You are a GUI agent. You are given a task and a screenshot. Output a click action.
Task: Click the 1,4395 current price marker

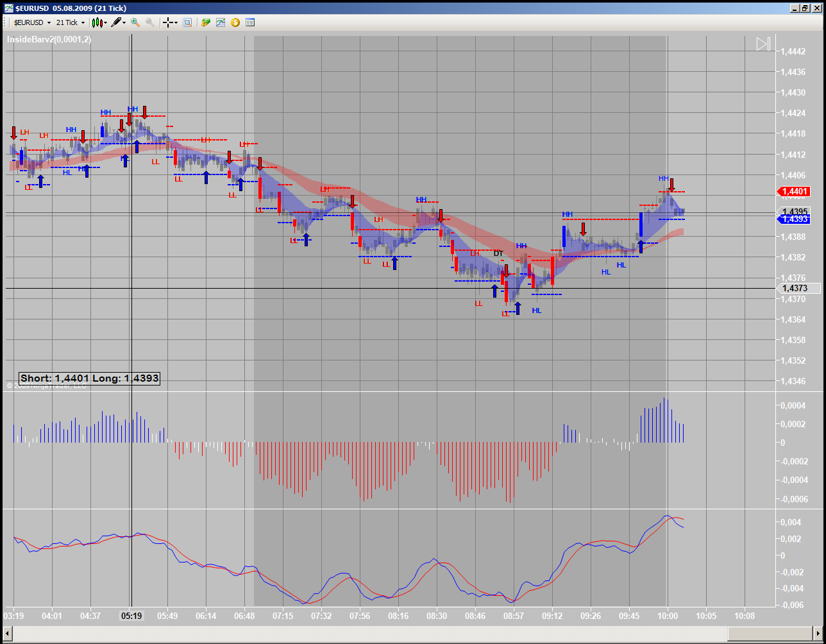point(794,212)
